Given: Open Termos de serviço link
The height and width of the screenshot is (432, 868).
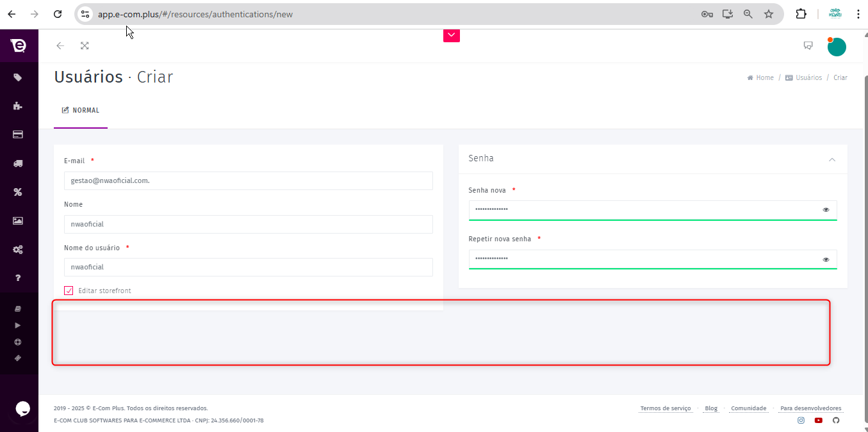Looking at the screenshot, I should pos(665,408).
